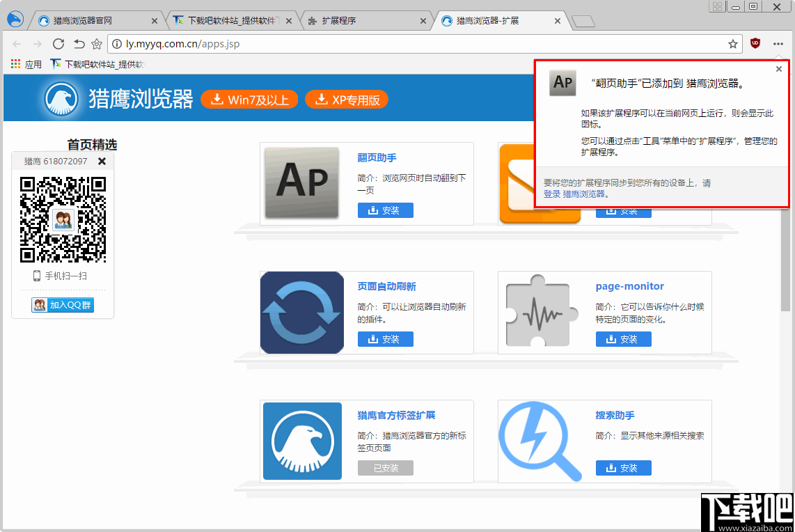The height and width of the screenshot is (532, 795).
Task: Go forward with the forward arrow
Action: tap(38, 44)
